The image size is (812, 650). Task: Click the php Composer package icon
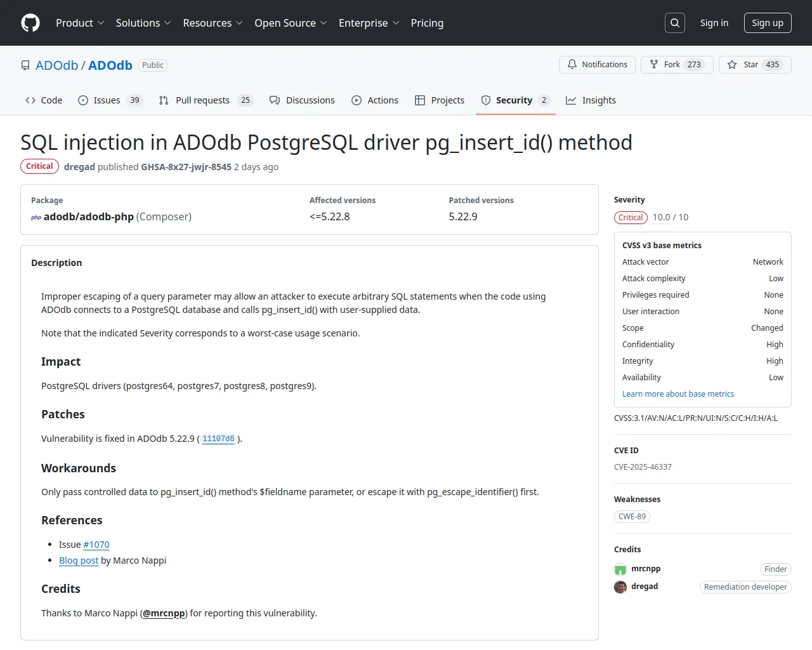(x=36, y=217)
